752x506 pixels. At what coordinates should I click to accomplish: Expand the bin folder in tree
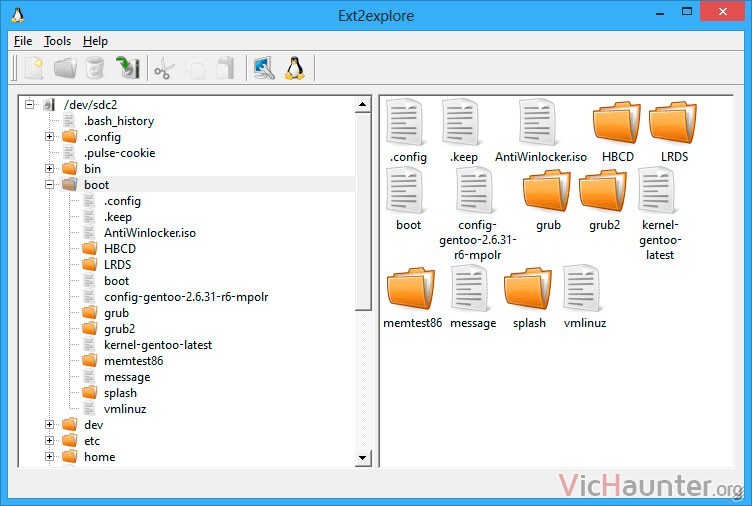[49, 168]
